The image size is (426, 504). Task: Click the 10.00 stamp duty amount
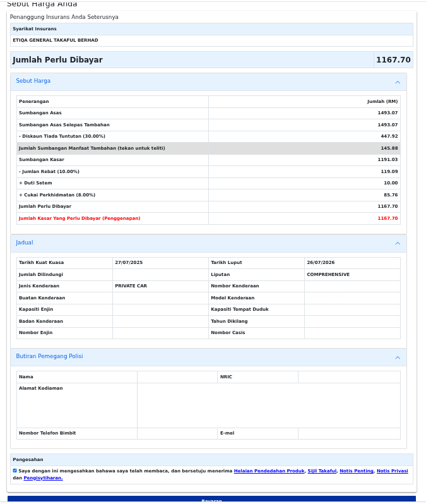(x=391, y=183)
